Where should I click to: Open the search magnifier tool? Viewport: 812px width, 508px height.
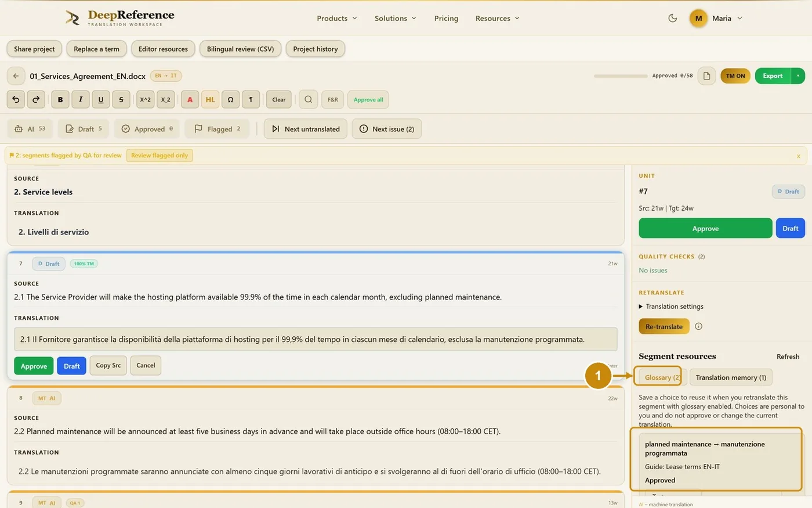(309, 99)
